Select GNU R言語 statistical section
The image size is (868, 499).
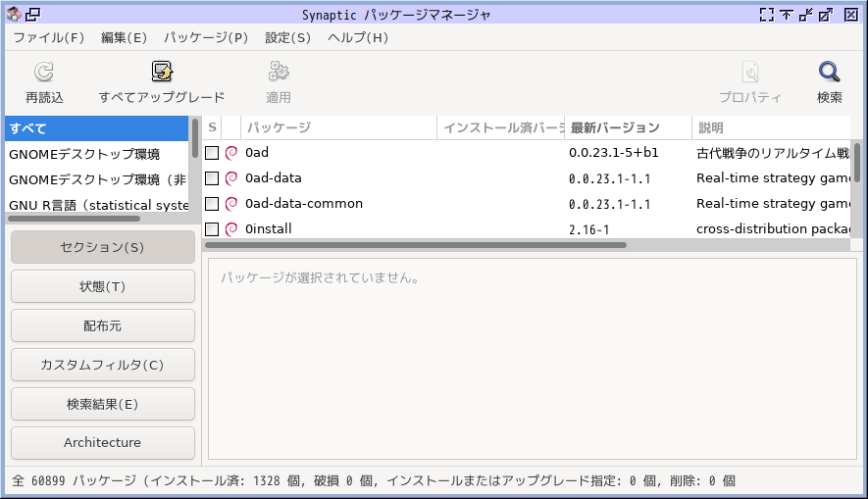coord(97,204)
